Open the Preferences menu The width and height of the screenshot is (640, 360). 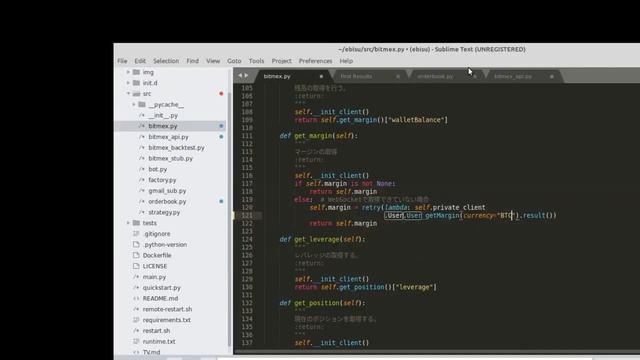coord(315,61)
